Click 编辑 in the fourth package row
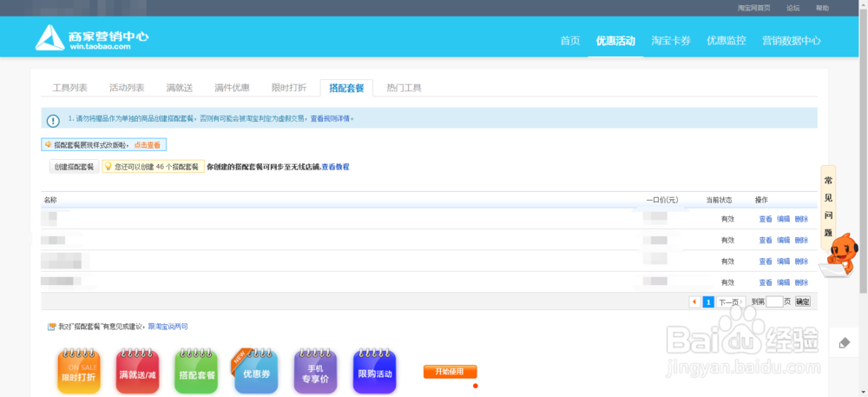 (x=783, y=282)
